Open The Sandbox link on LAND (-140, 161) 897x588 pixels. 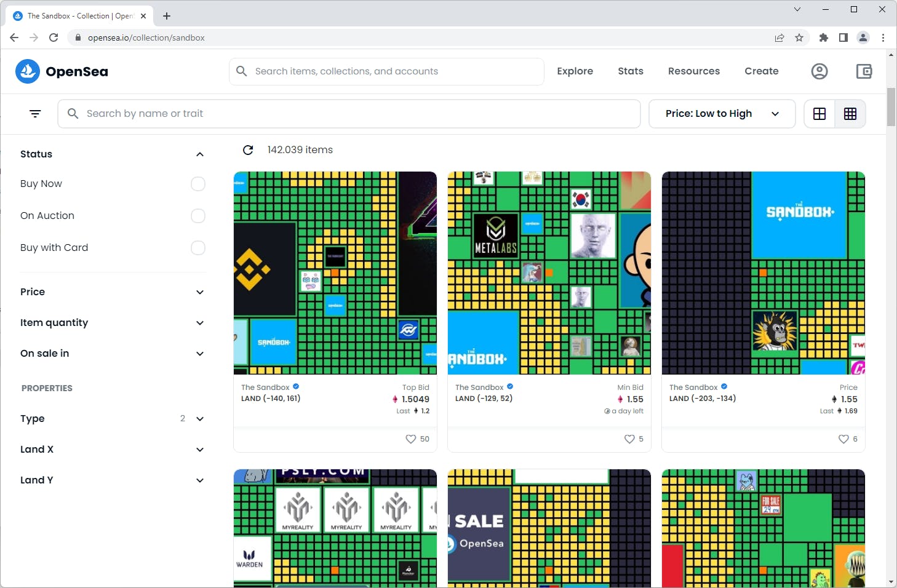pyautogui.click(x=265, y=387)
